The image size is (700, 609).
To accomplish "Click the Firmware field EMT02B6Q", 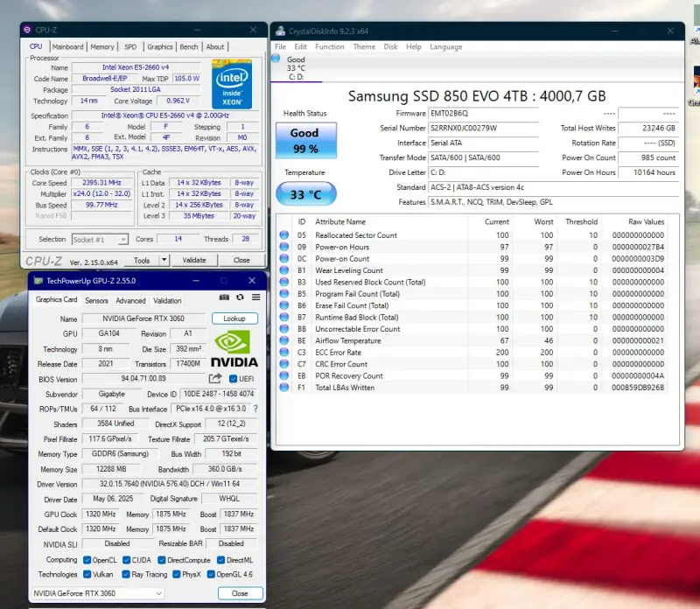I will 483,114.
